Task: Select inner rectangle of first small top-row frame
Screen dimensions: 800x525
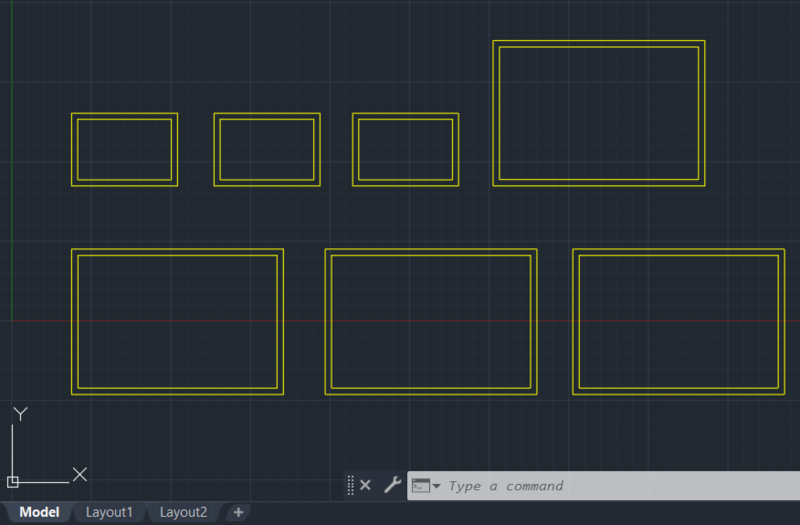Action: pos(124,120)
